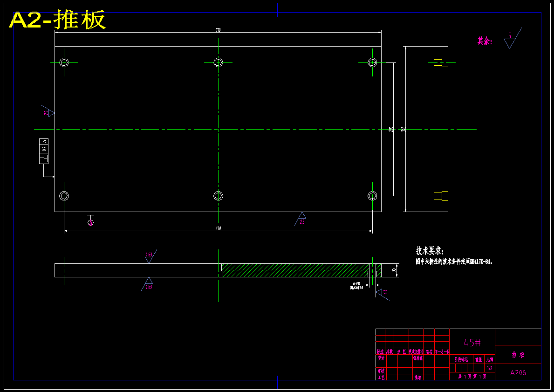Viewport: 554px width, 392px height.
Task: Click the "批准" cell
Action: pyautogui.click(x=417, y=378)
